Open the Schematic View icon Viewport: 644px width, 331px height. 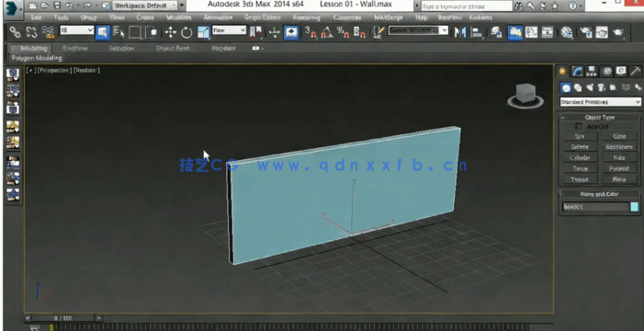pos(548,32)
